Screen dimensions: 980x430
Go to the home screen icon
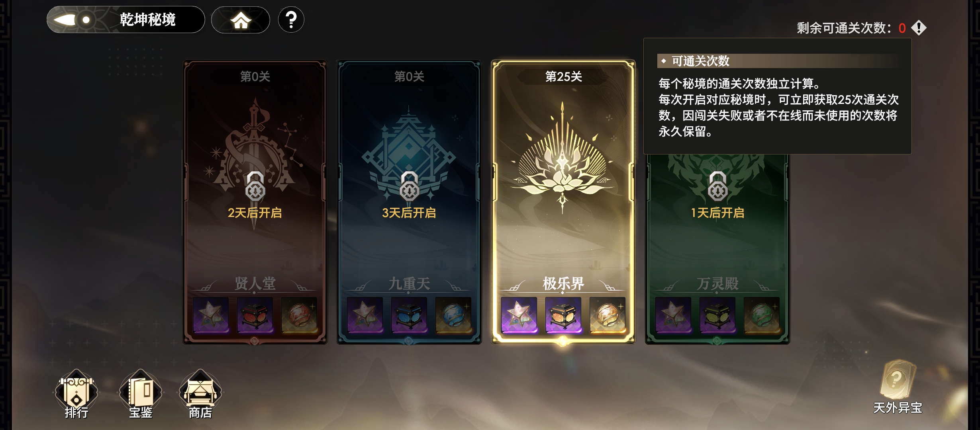[241, 20]
